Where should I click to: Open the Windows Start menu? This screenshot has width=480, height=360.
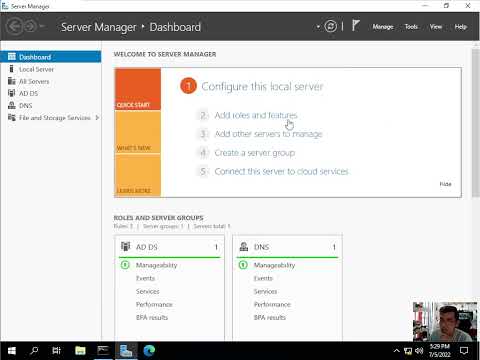pyautogui.click(x=12, y=351)
